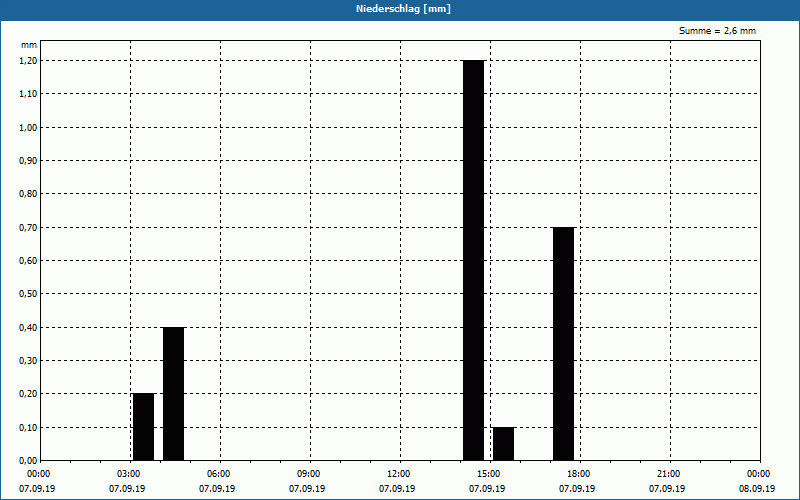Click the 09:00 time label

tap(309, 474)
